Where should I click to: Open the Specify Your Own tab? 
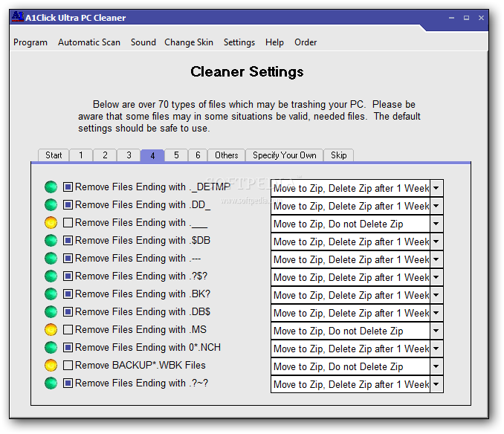(285, 155)
